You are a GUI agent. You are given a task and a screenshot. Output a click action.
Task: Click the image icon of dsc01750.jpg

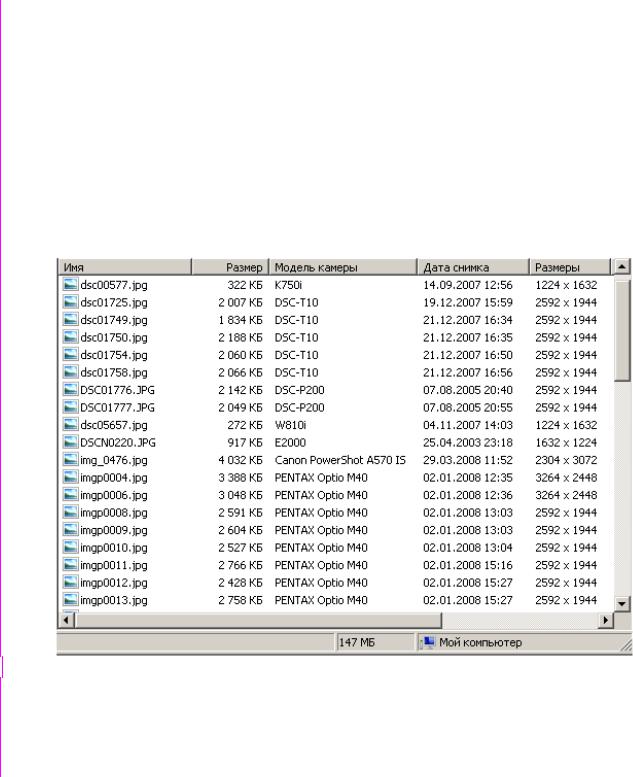click(x=70, y=337)
